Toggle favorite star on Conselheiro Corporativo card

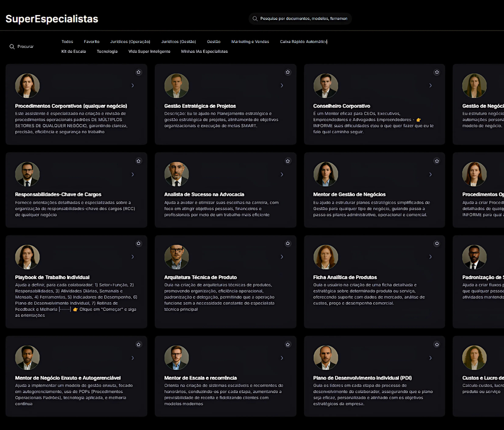click(x=437, y=72)
